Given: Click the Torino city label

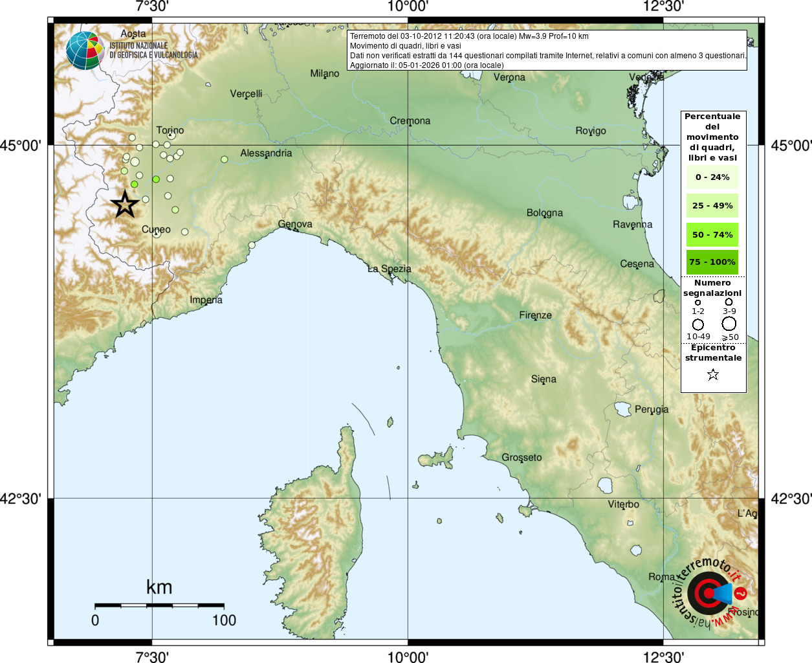Looking at the screenshot, I should tap(170, 130).
